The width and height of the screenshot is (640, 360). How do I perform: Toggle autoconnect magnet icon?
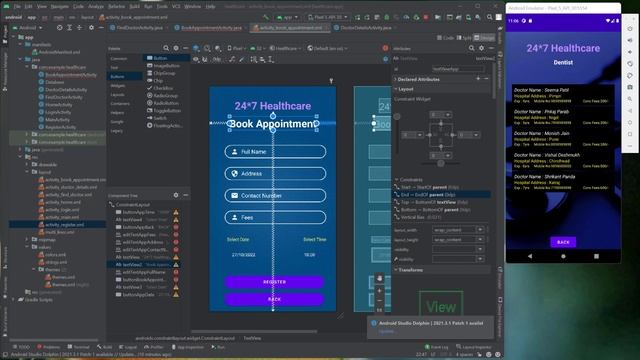[x=205, y=60]
